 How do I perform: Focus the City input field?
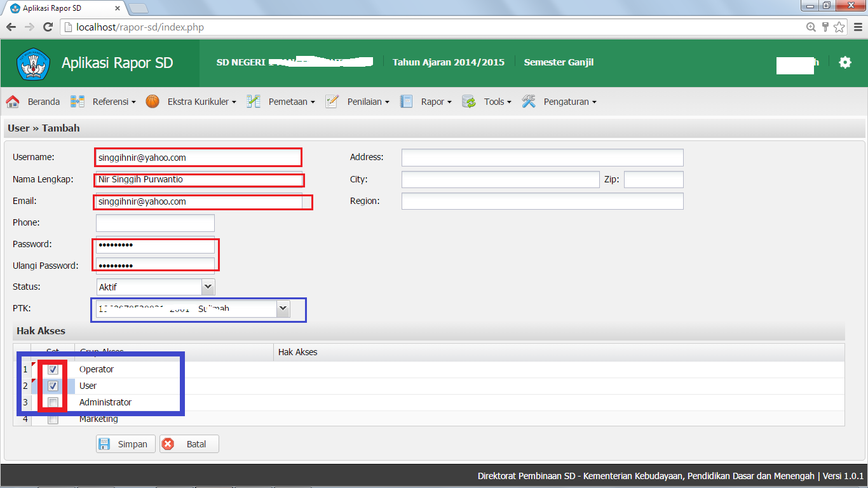[501, 179]
